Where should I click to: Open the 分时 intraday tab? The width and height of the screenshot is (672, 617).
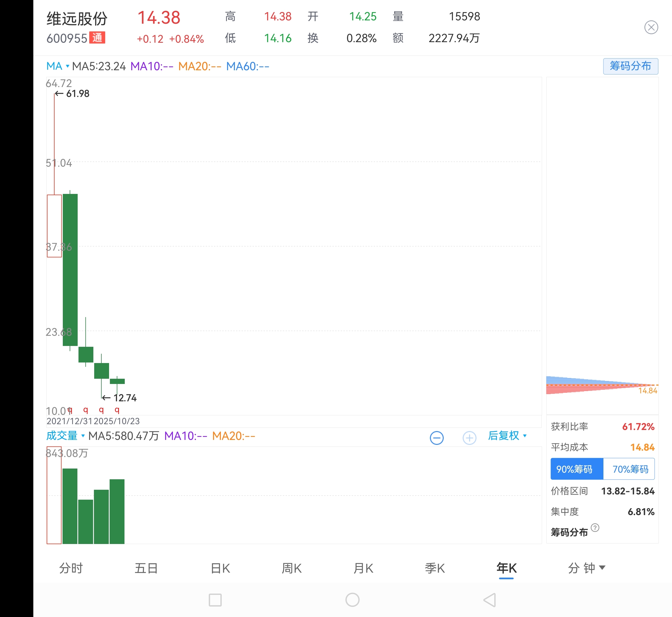point(71,568)
